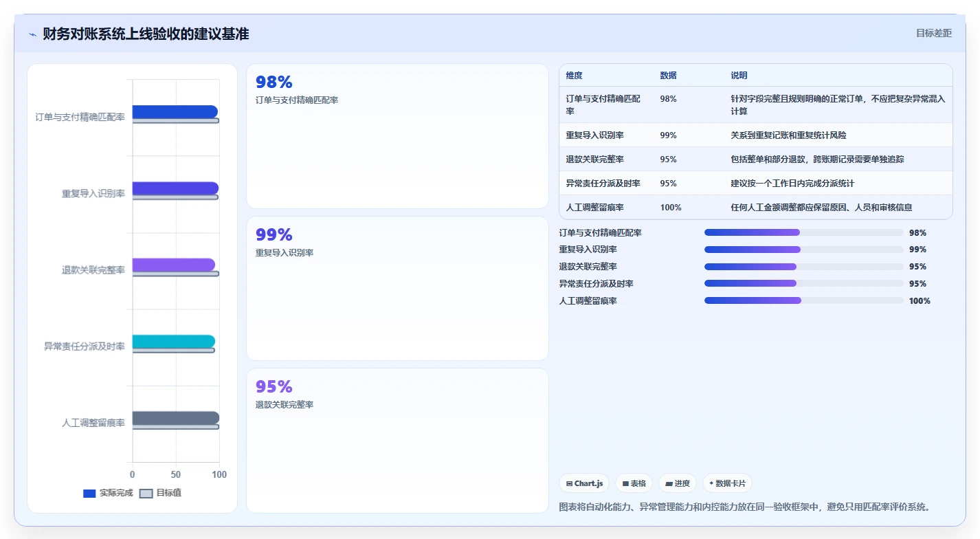Click the Chart.js chip
The width and height of the screenshot is (980, 539).
(584, 483)
